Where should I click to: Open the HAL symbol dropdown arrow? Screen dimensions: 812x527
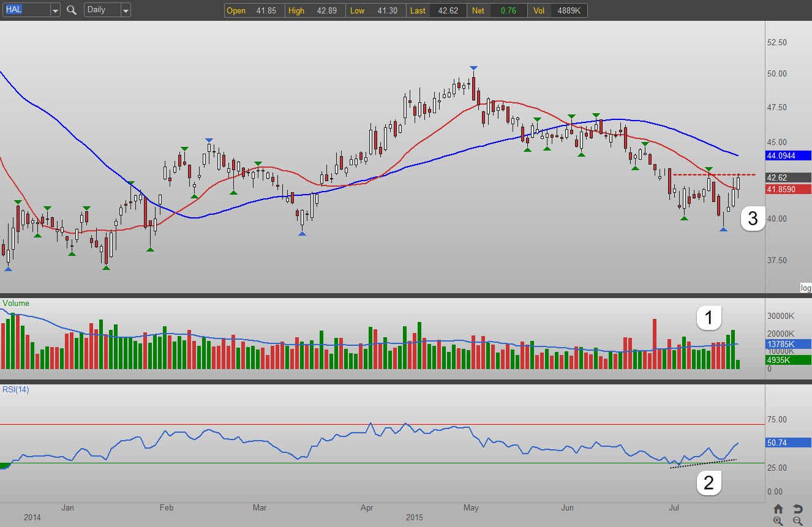point(55,10)
